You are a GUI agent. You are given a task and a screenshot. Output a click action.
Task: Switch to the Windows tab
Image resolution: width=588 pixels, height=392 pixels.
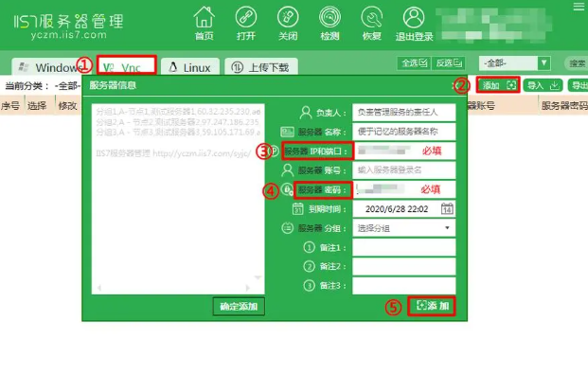(52, 67)
